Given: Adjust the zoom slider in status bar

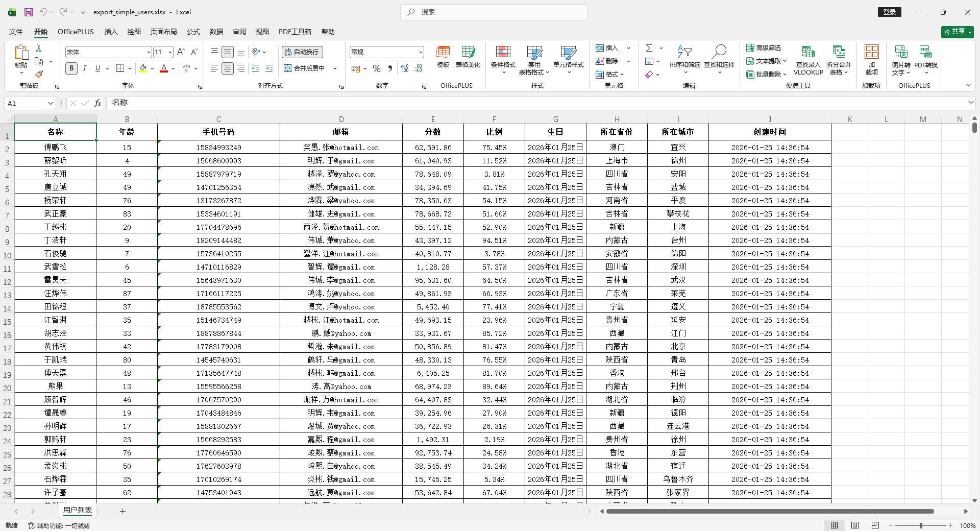Looking at the screenshot, I should click(x=921, y=525).
